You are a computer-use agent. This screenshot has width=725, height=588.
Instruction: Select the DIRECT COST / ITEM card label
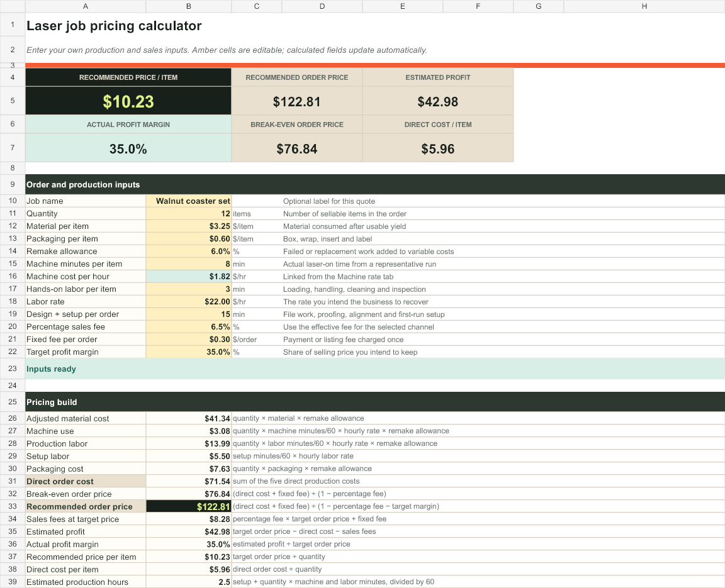point(438,125)
